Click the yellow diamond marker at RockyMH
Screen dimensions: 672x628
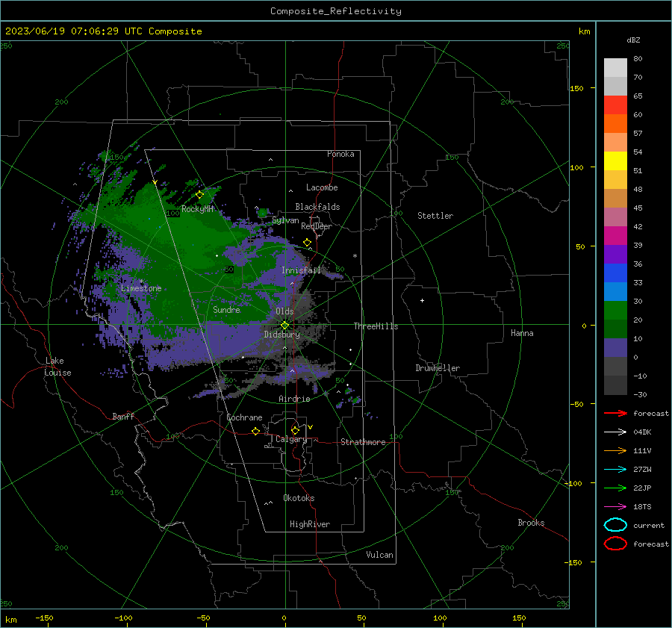pyautogui.click(x=199, y=195)
